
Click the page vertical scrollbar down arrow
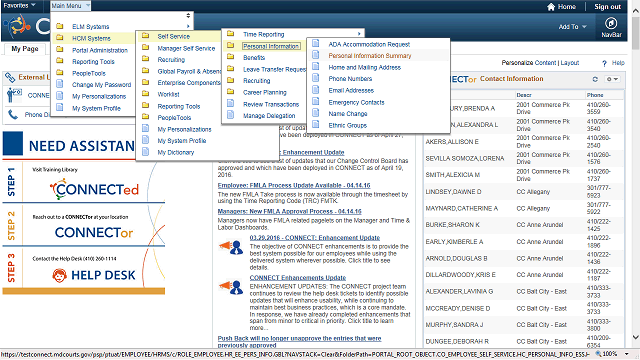[x=636, y=337]
